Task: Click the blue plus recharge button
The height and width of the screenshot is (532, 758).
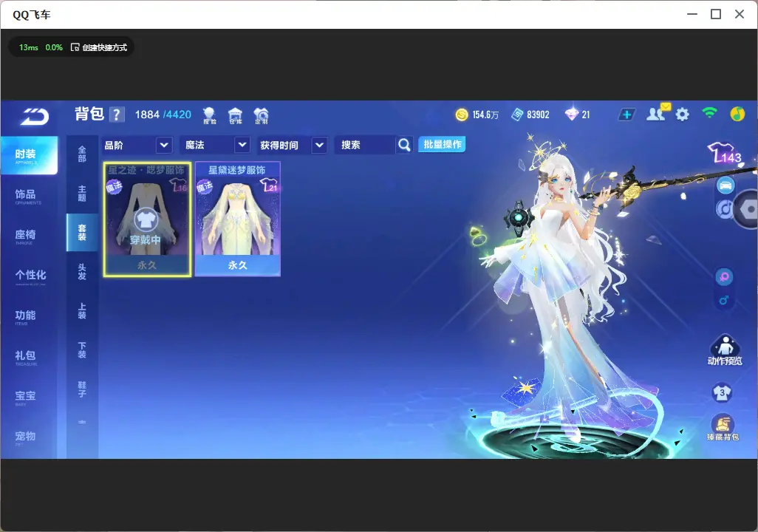Action: (626, 115)
